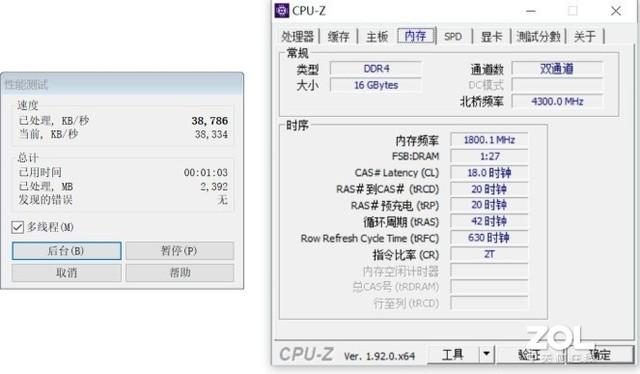Click the 38,334 current speed value
Image resolution: width=640 pixels, height=374 pixels.
(211, 134)
